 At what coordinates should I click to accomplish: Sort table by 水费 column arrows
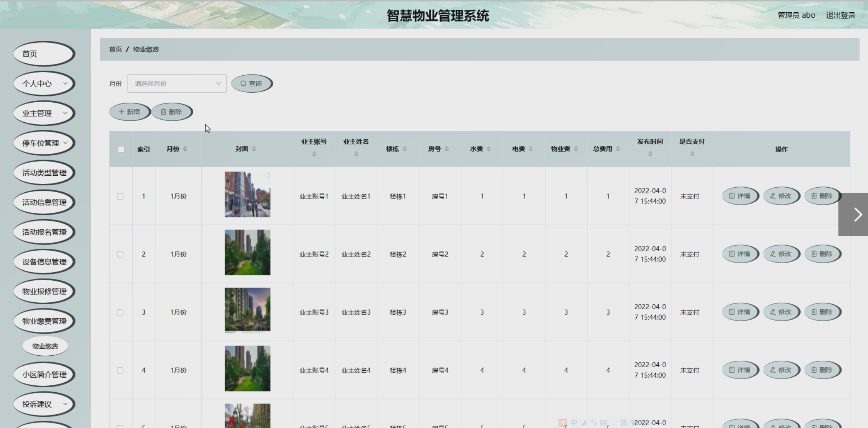[x=488, y=149]
